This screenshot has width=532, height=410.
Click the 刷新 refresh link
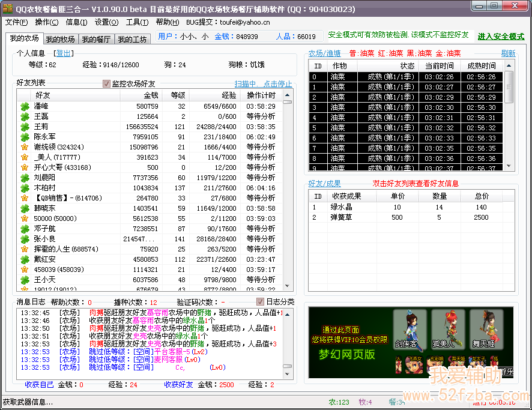pyautogui.click(x=508, y=53)
